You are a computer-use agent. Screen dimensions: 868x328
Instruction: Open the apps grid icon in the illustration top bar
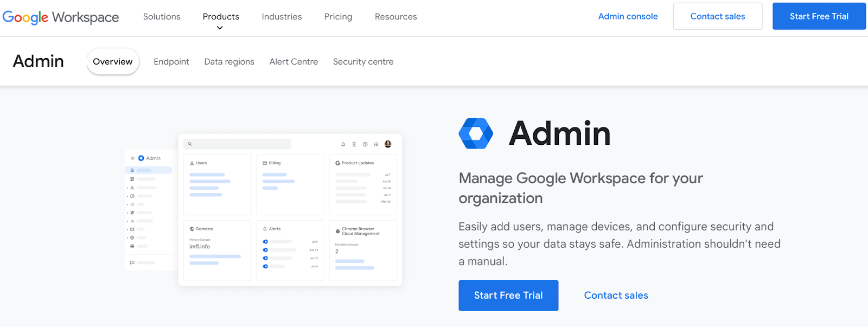376,144
